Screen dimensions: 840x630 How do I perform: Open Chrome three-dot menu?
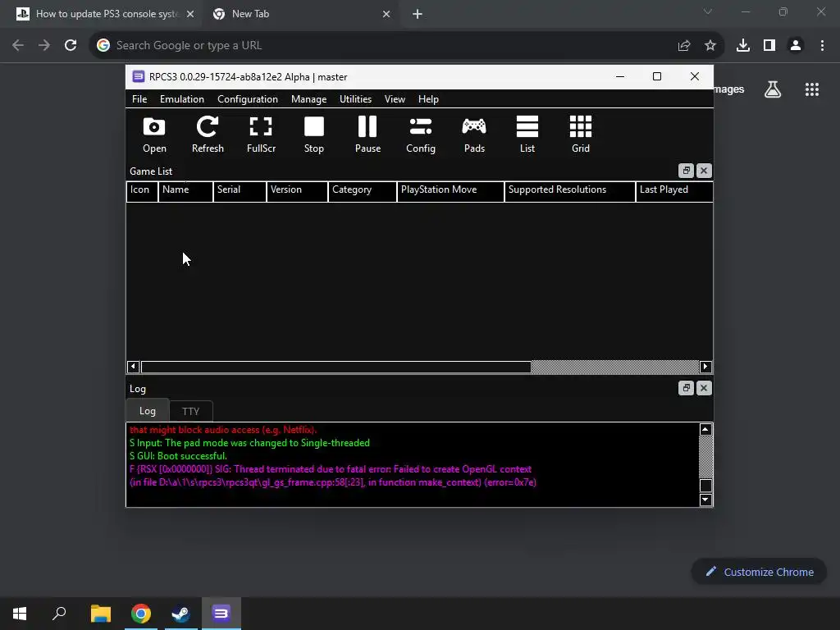tap(822, 46)
